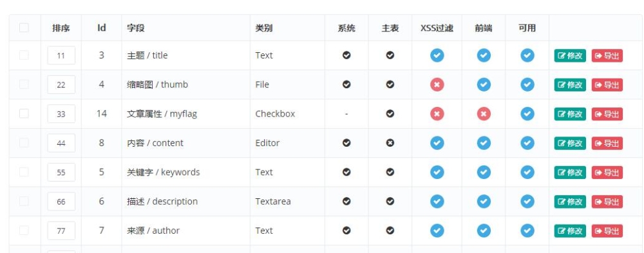Click 主表 check icon for myflag row
The width and height of the screenshot is (644, 253).
tap(390, 114)
